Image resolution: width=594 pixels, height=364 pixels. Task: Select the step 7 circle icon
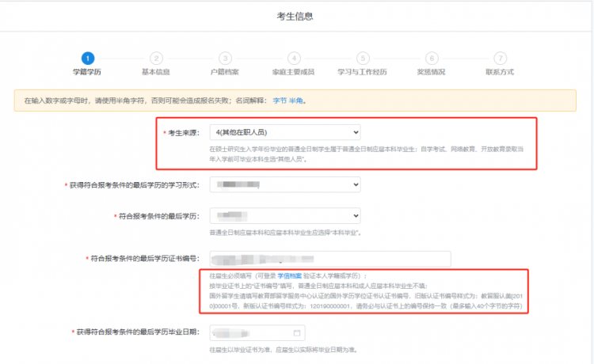(500, 58)
